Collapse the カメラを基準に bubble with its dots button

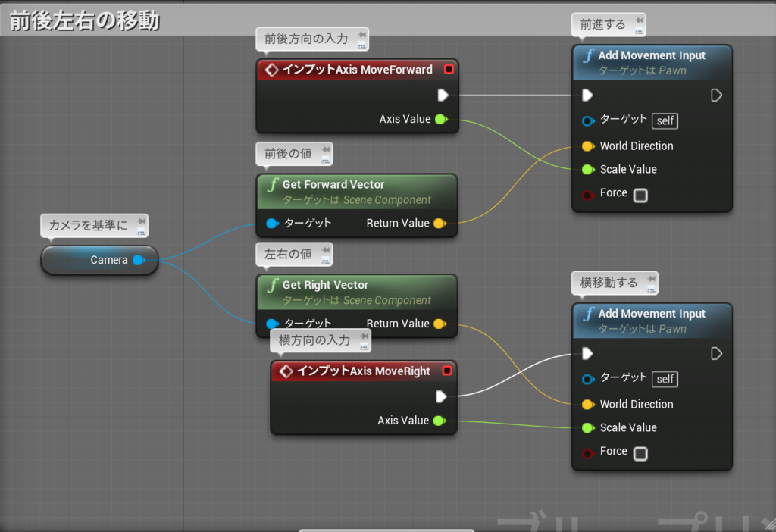141,232
